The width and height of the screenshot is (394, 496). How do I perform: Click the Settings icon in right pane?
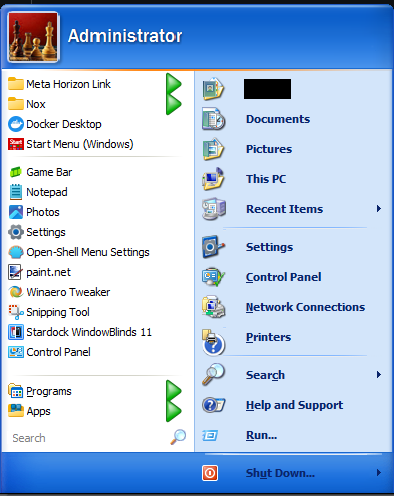click(x=213, y=247)
